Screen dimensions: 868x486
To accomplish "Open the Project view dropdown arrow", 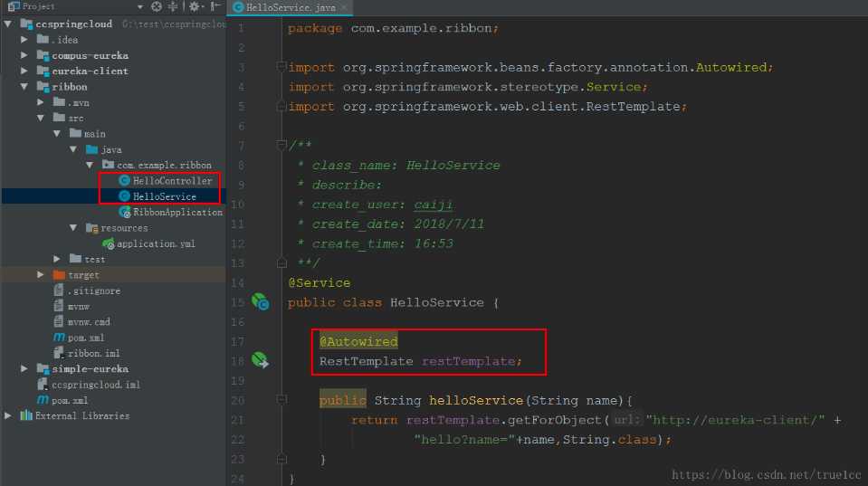I will 139,6.
